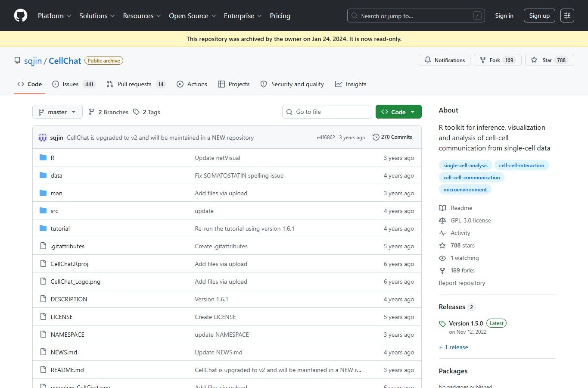Open commit hash e4f6862
Screen dimensions: 588x388
pyautogui.click(x=326, y=138)
